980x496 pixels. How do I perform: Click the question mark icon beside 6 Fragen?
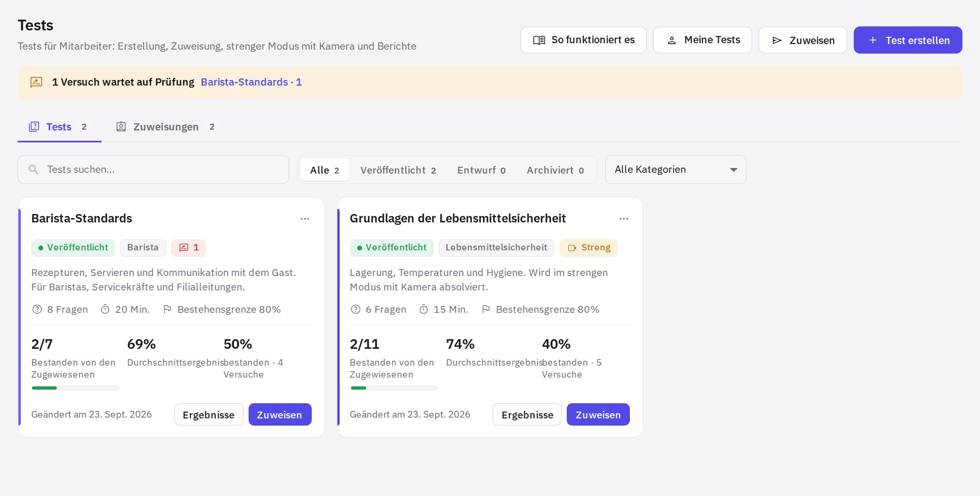pos(356,309)
